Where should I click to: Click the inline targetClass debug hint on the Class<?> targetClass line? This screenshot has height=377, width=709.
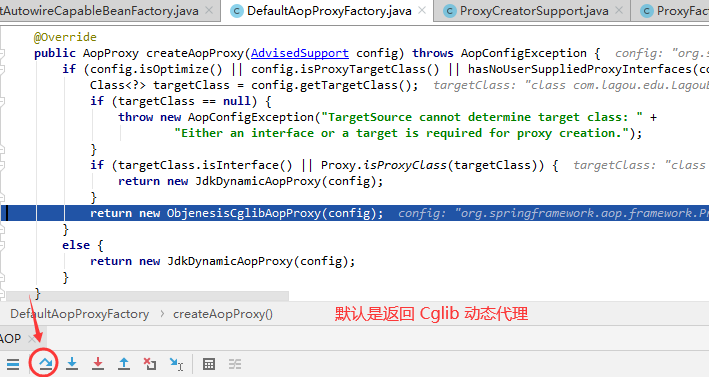pos(571,85)
